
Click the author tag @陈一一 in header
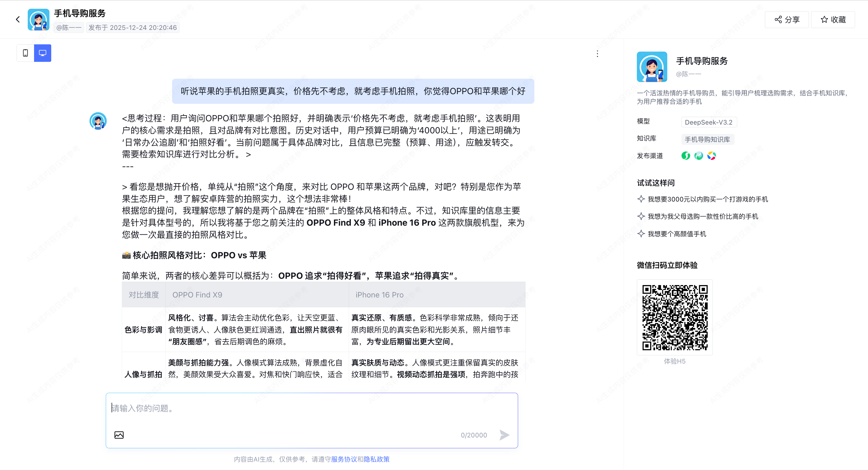69,28
